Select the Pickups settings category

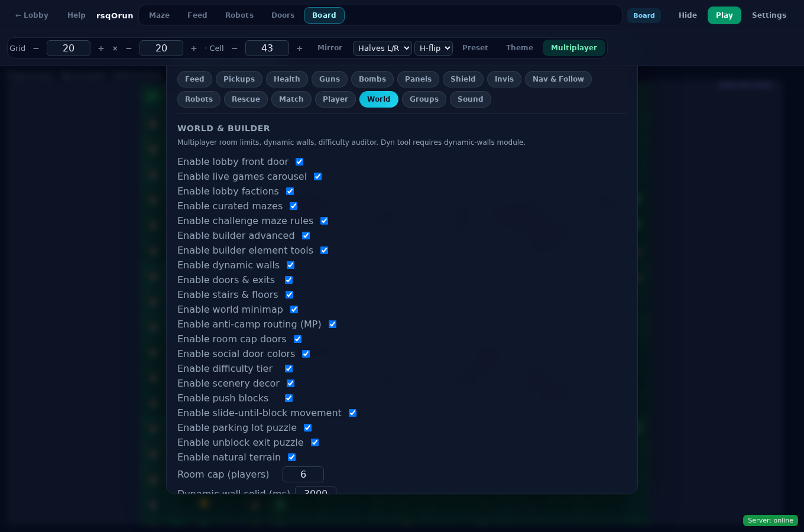(x=239, y=79)
